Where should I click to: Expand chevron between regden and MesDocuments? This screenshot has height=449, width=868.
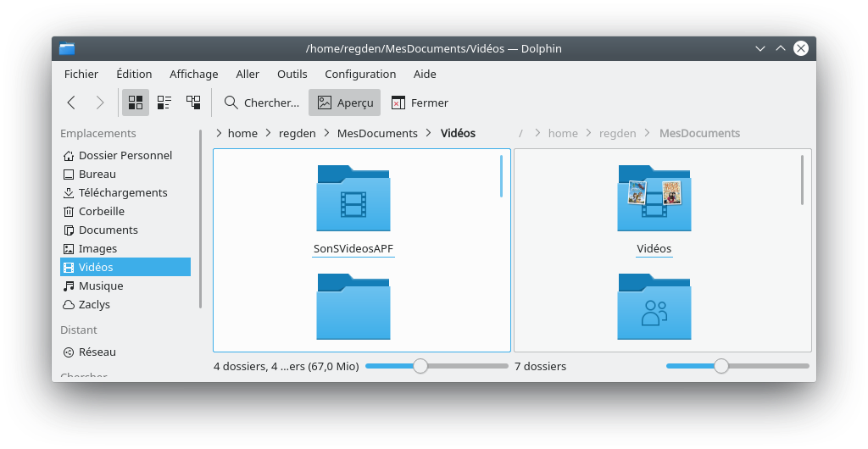(326, 133)
